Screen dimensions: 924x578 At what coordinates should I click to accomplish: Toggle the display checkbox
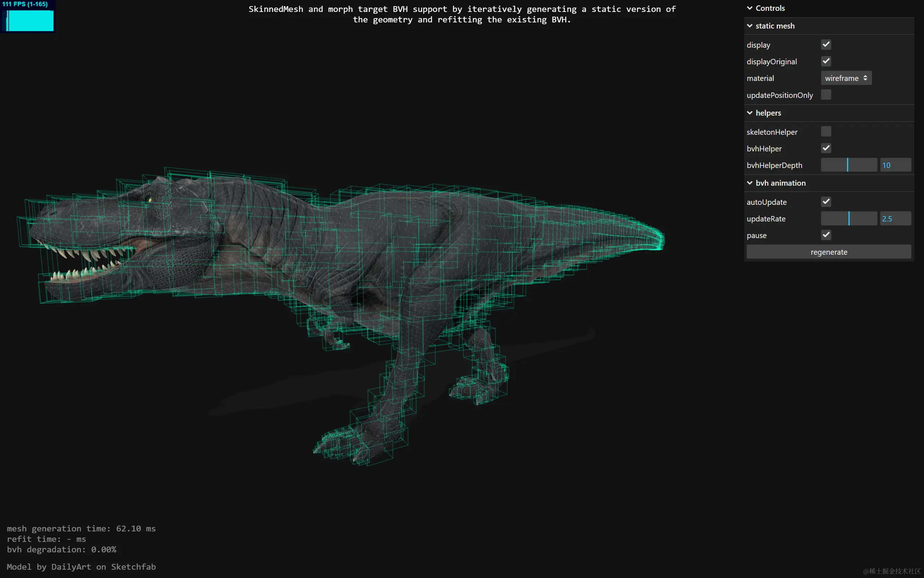[x=826, y=45]
